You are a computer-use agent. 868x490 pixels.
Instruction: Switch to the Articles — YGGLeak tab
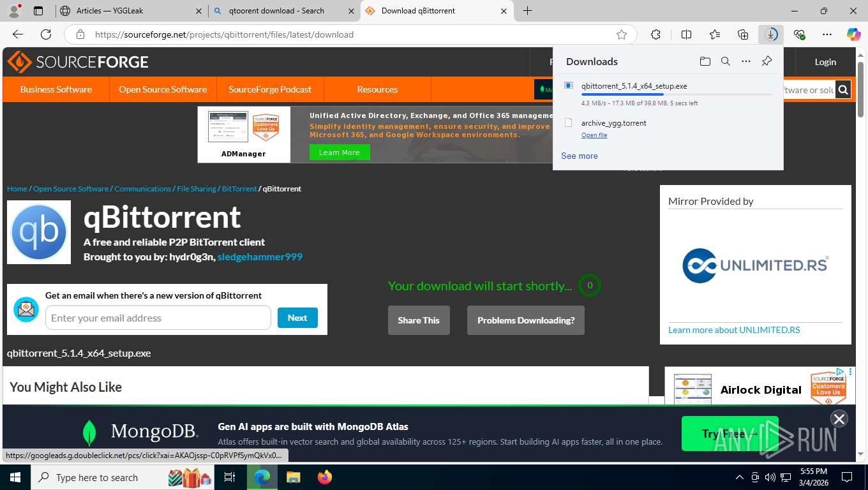(x=130, y=11)
